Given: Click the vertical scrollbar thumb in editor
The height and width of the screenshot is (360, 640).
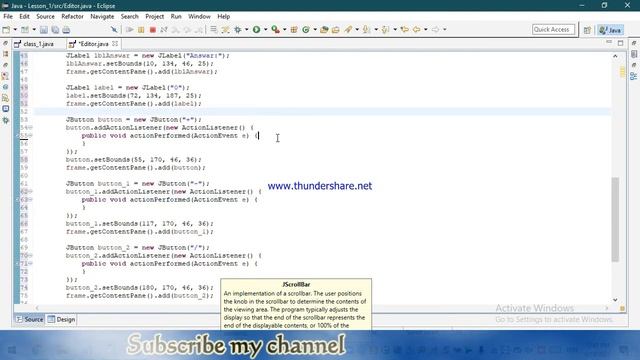Looking at the screenshot, I should [x=615, y=220].
